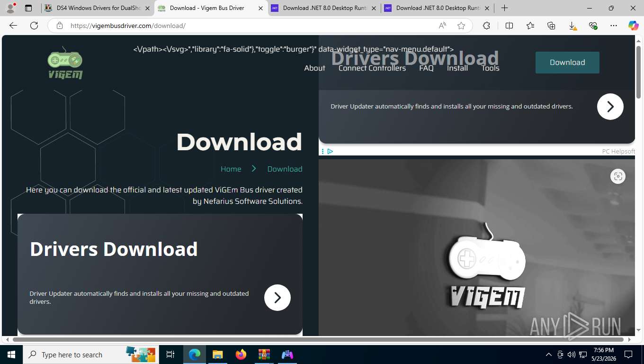644x364 pixels.
Task: Open the Extensions puzzle icon
Action: click(486, 26)
